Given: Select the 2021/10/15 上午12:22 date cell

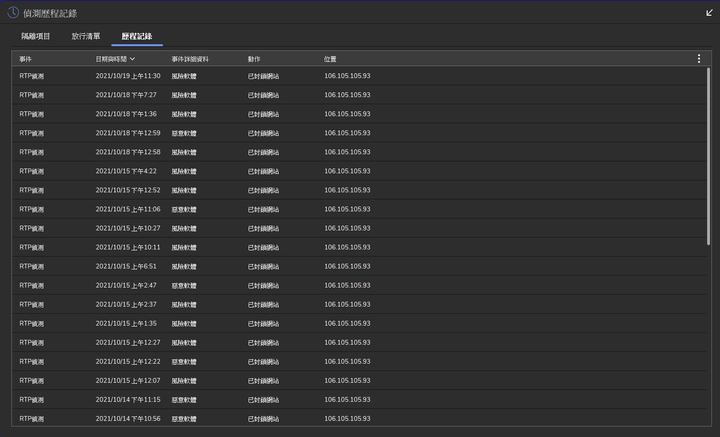Looking at the screenshot, I should [x=128, y=362].
